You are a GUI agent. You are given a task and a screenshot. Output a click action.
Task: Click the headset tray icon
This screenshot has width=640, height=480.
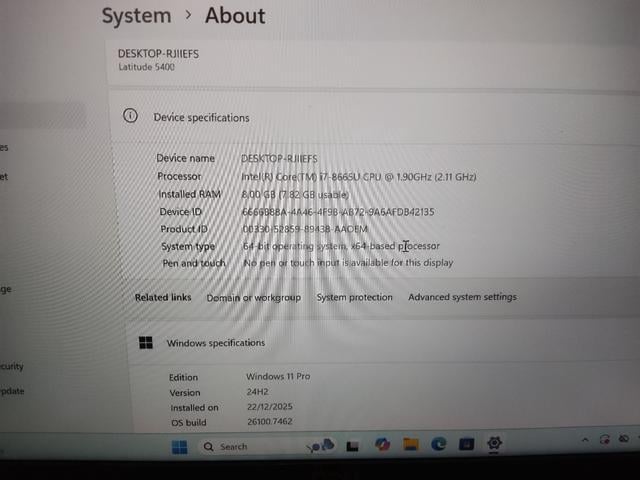click(x=604, y=440)
